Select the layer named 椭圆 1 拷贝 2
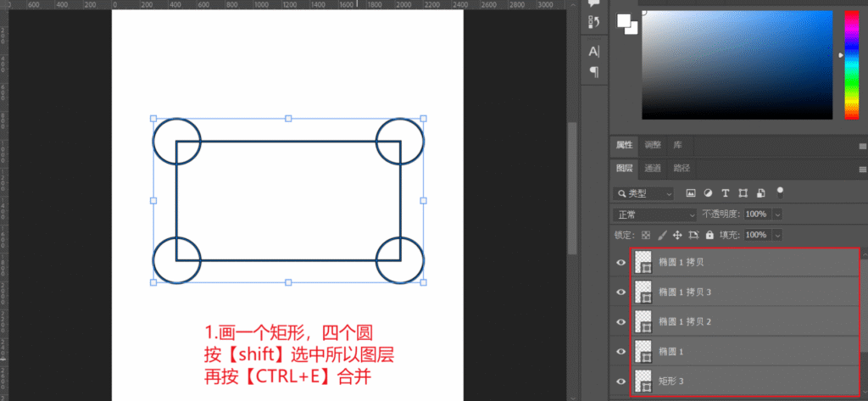Image resolution: width=868 pixels, height=401 pixels. pyautogui.click(x=684, y=322)
